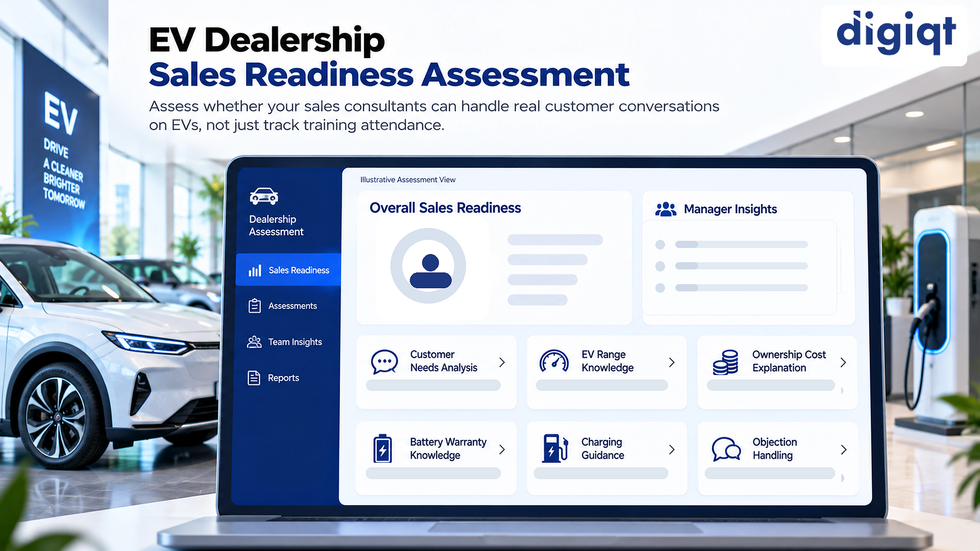
Task: Click the chat bubble icon for Customer Needs Analysis
Action: coord(384,361)
